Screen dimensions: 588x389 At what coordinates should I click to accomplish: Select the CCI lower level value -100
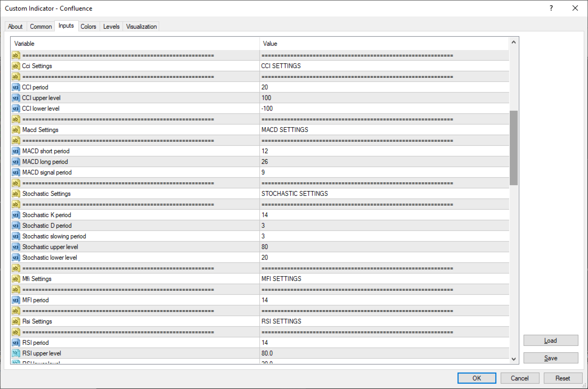click(385, 109)
